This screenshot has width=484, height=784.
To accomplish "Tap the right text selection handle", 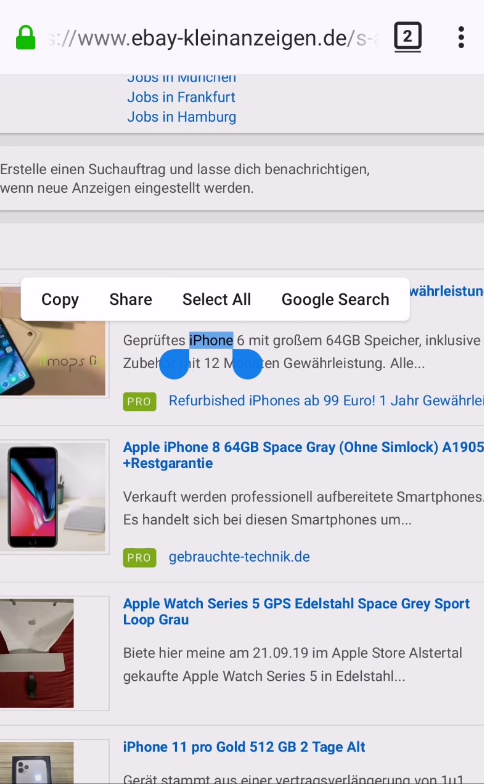I will (x=248, y=364).
